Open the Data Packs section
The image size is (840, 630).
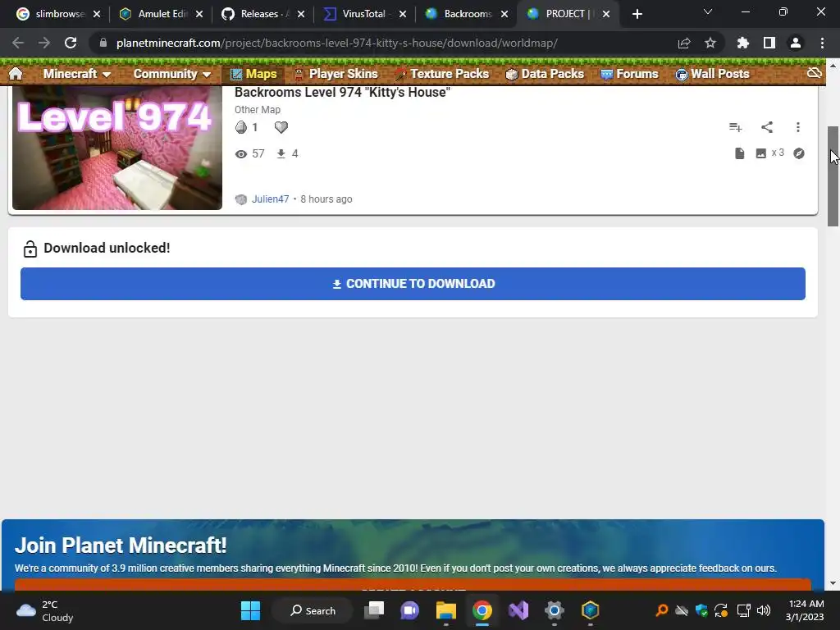click(x=545, y=74)
